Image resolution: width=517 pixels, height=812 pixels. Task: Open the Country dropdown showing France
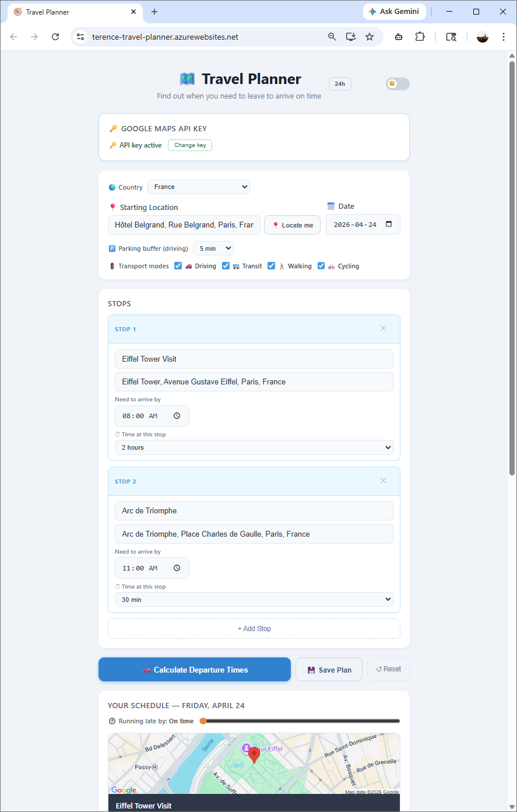click(198, 187)
